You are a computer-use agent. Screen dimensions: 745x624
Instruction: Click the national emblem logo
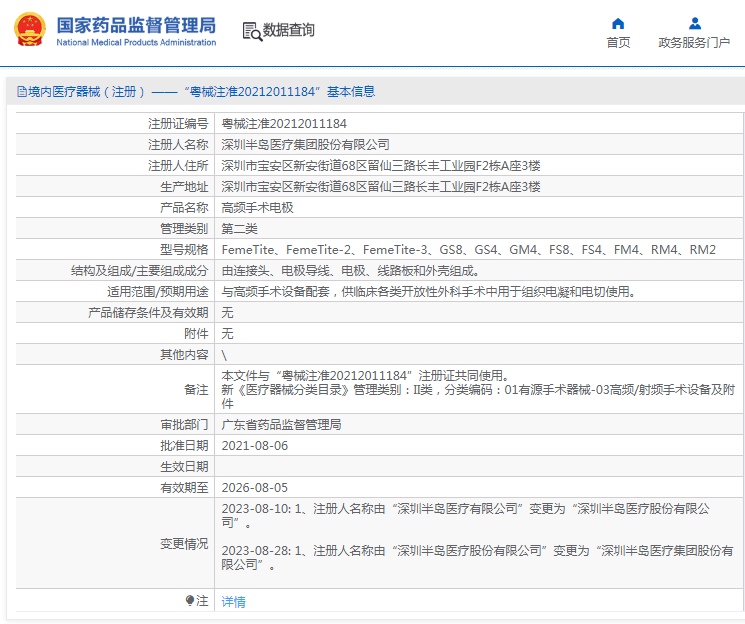tap(30, 29)
